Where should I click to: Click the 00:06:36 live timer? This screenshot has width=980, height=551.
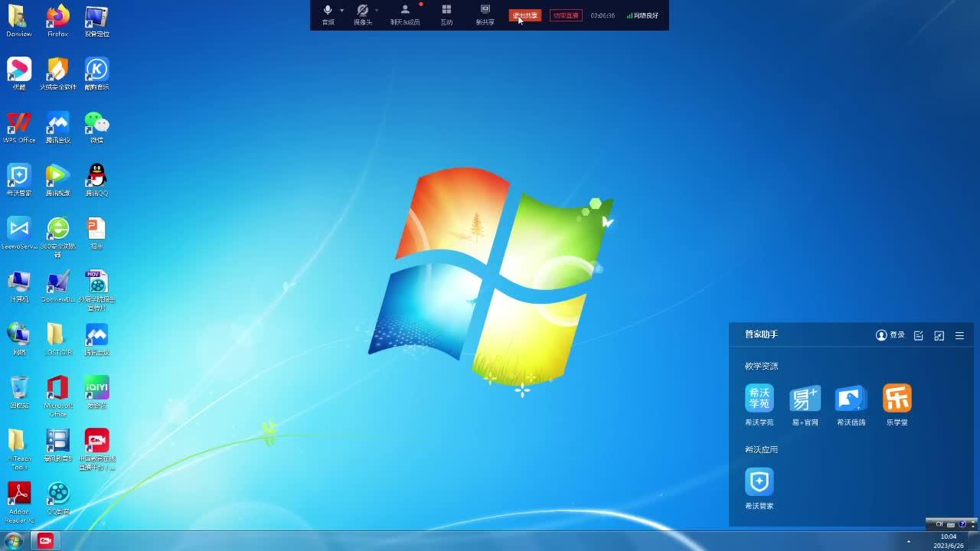pyautogui.click(x=603, y=15)
